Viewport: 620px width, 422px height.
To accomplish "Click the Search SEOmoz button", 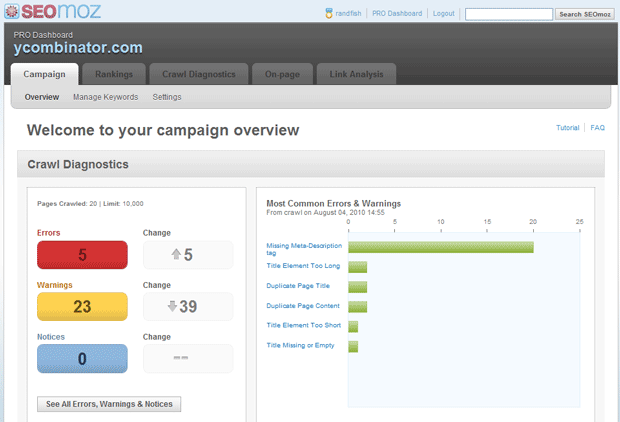I will pyautogui.click(x=584, y=14).
